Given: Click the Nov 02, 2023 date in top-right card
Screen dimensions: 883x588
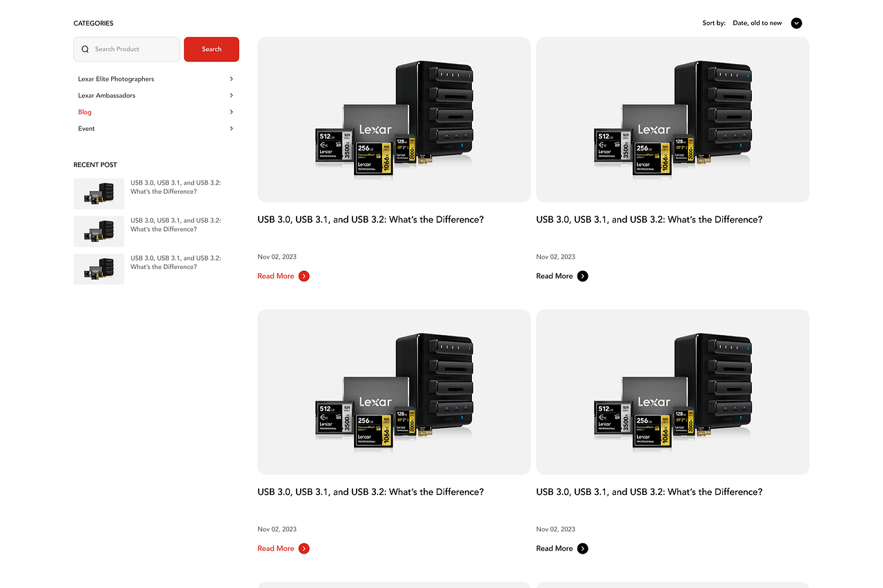Looking at the screenshot, I should click(x=556, y=257).
